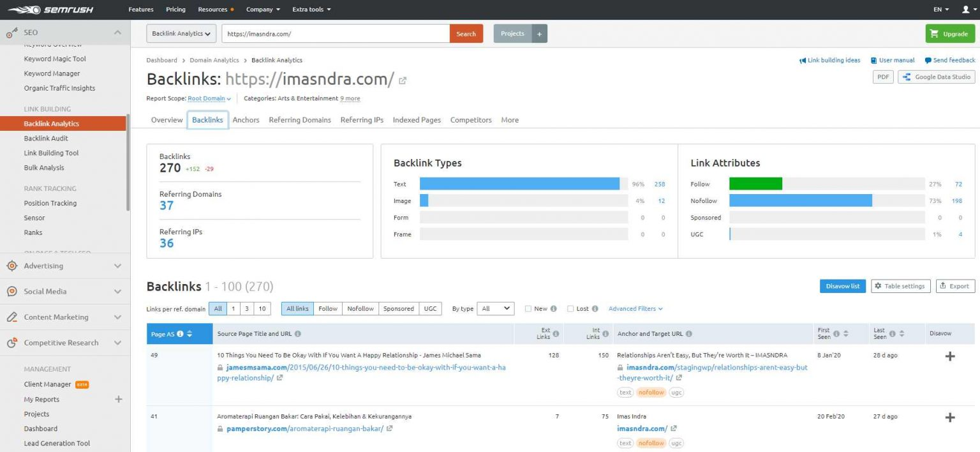Screen dimensions: 980x452
Task: Click the New filter info icon
Action: point(554,309)
